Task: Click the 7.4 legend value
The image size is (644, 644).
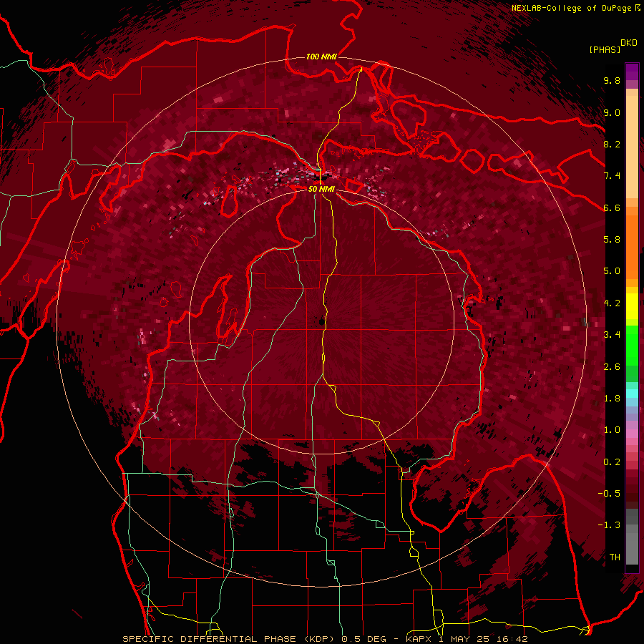Action: tap(612, 176)
